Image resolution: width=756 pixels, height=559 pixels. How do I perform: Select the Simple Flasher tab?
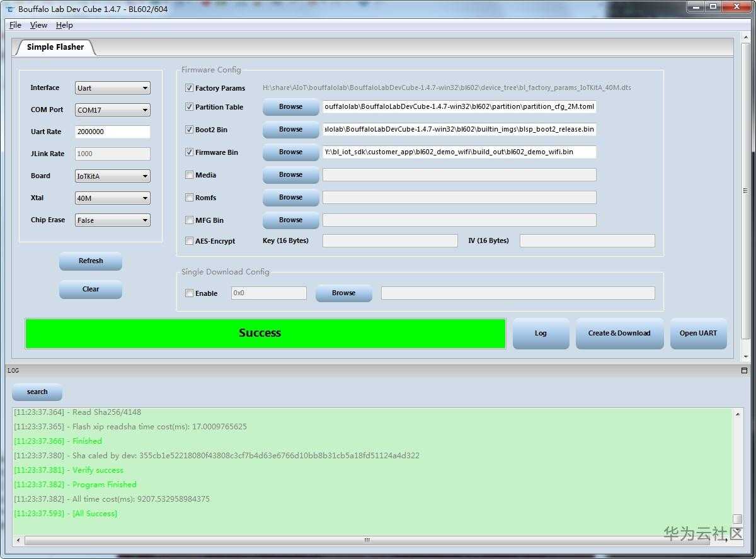point(55,47)
